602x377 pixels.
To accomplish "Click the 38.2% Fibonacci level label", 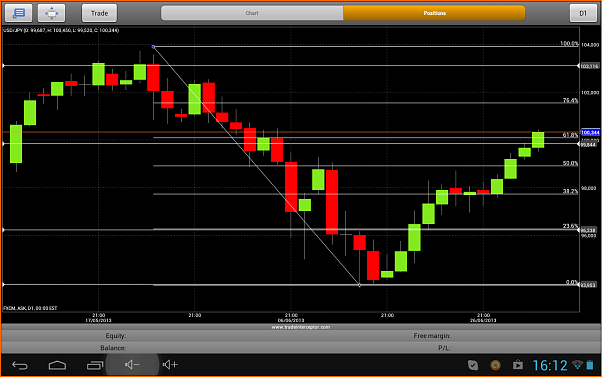I will [570, 191].
